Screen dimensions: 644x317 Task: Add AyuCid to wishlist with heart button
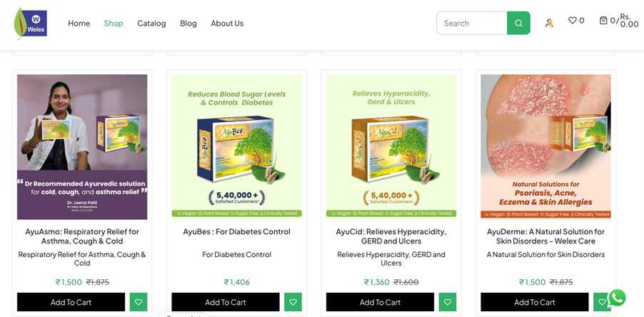coord(447,302)
